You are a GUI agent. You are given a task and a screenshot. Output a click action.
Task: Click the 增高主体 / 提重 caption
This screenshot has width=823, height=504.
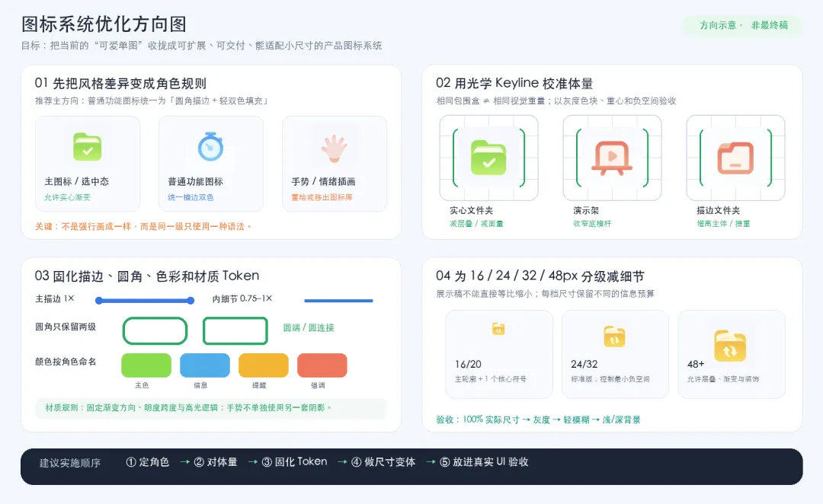click(723, 223)
